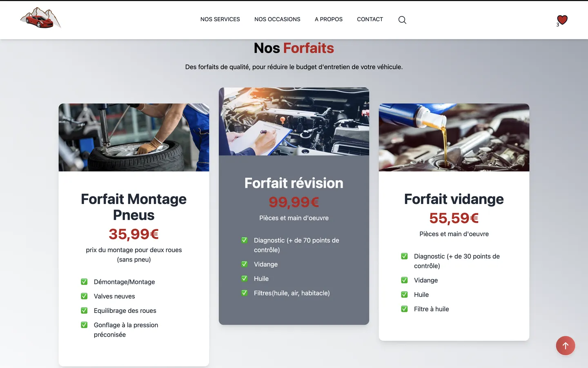Screen dimensions: 588x368
Task: Select the engine inspection clipboard photo
Action: click(294, 122)
